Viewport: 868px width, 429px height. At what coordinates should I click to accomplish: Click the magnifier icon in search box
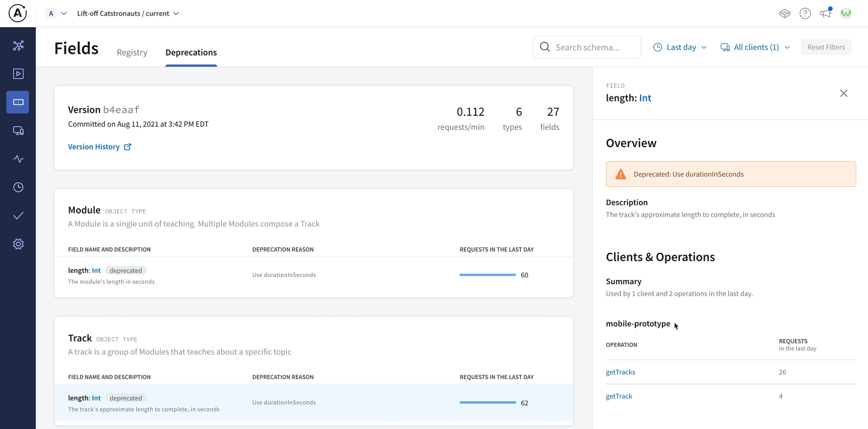tap(545, 47)
